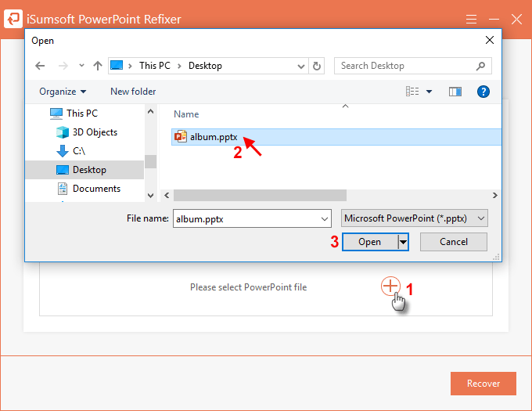Expand the address bar history dropdown
The width and height of the screenshot is (532, 411).
[300, 67]
